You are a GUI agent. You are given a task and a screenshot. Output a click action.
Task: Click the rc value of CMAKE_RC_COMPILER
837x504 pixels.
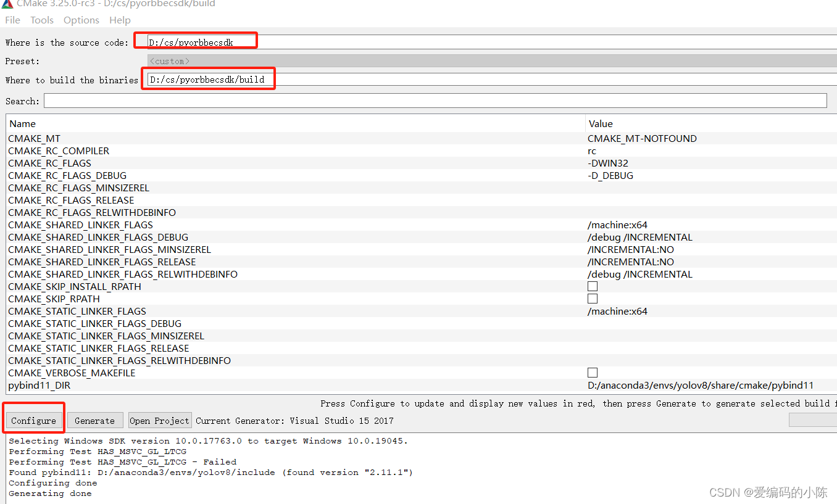[592, 151]
